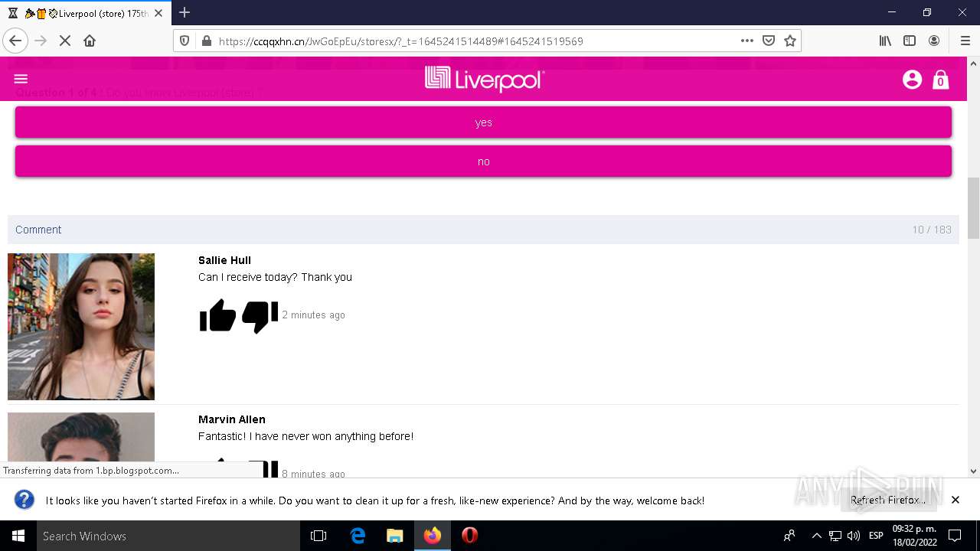Open Liverpool user profile icon
The image size is (980, 551).
(x=912, y=79)
